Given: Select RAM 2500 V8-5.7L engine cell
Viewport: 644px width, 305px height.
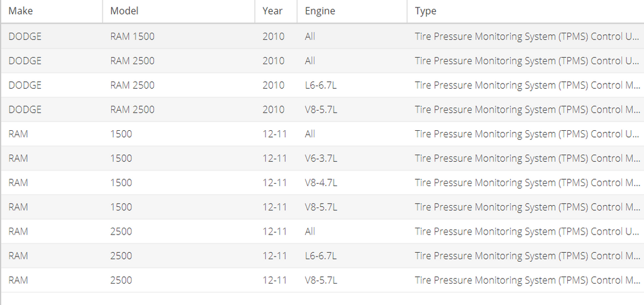Looking at the screenshot, I should tap(321, 280).
